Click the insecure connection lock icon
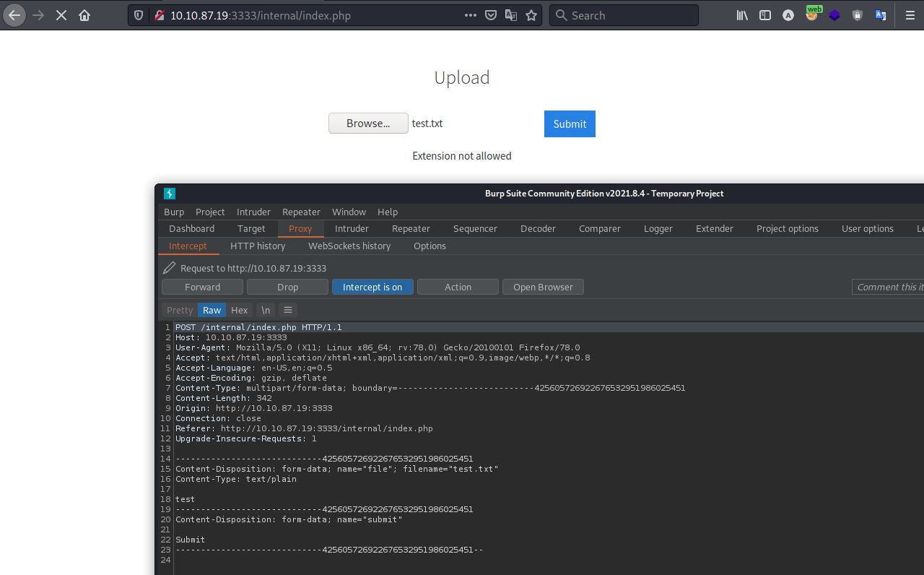The image size is (924, 575). click(158, 15)
